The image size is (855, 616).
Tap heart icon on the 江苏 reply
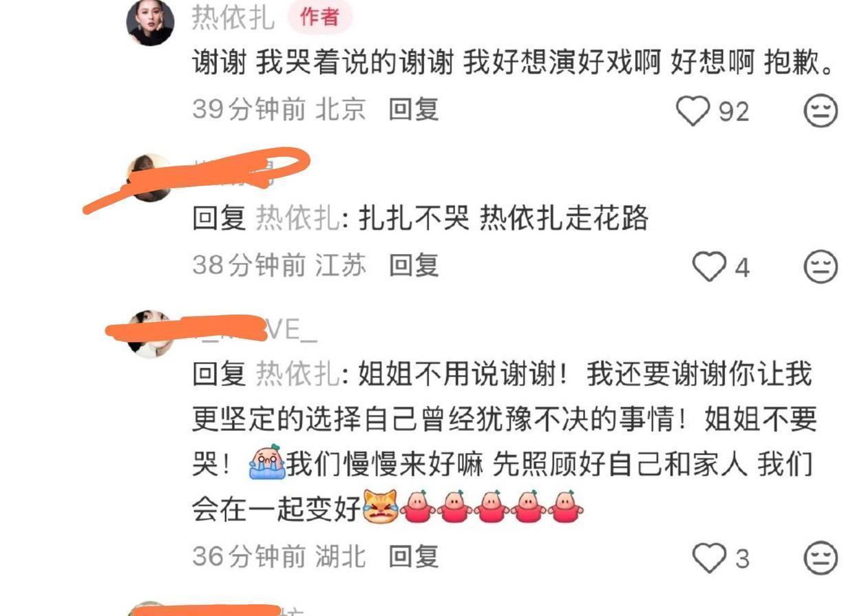[x=709, y=267]
